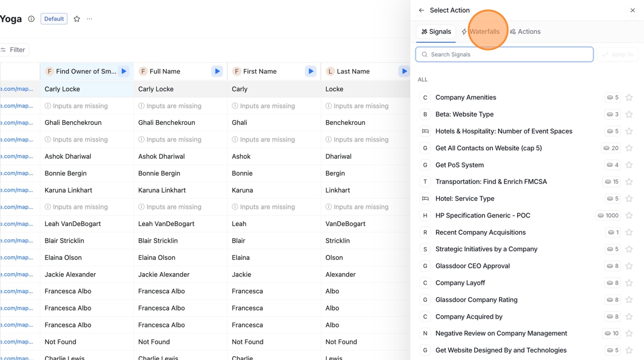Favorite the Get PoS System signal
This screenshot has height=360, width=644.
629,165
